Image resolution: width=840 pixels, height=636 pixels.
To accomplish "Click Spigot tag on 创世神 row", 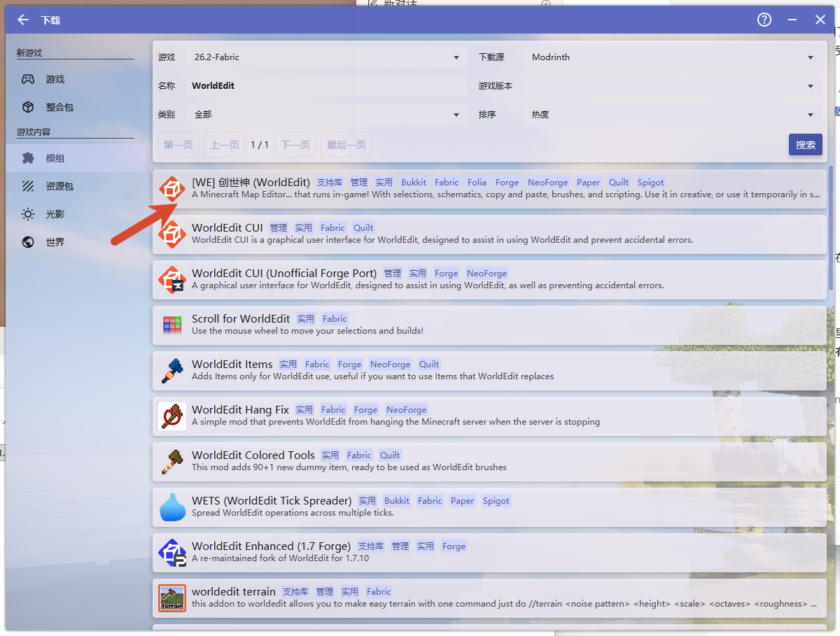I will coord(651,183).
